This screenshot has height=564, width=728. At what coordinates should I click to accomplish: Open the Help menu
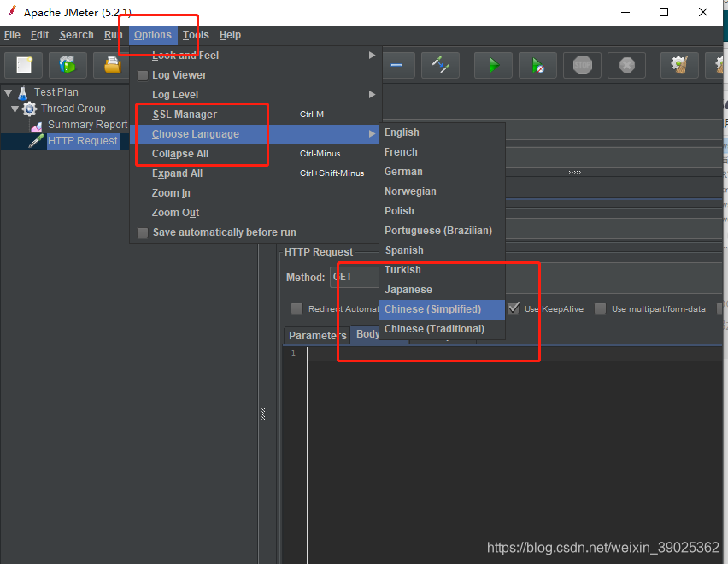tap(230, 35)
